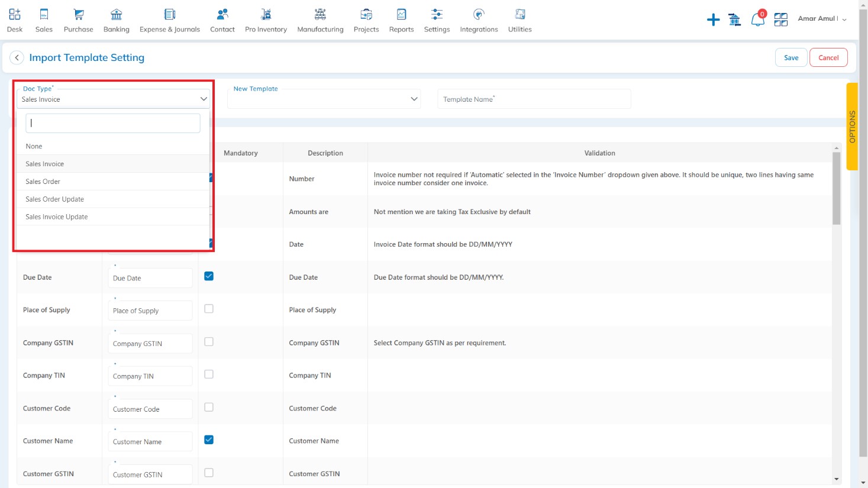Screen dimensions: 868x488
Task: Enable Customer Code mandatory checkbox
Action: [x=209, y=408]
